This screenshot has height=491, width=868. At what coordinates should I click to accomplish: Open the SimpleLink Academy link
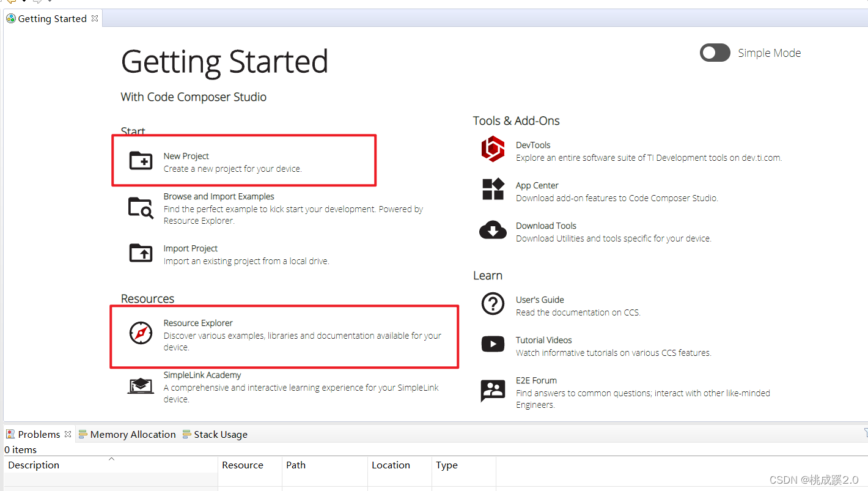[202, 375]
